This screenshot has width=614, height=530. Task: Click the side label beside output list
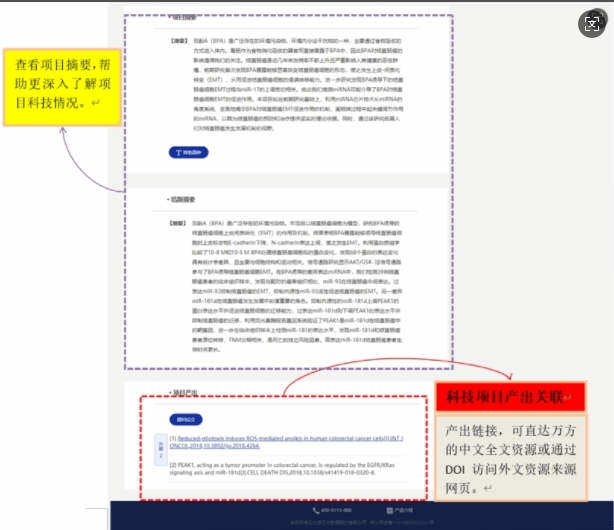pos(158,450)
